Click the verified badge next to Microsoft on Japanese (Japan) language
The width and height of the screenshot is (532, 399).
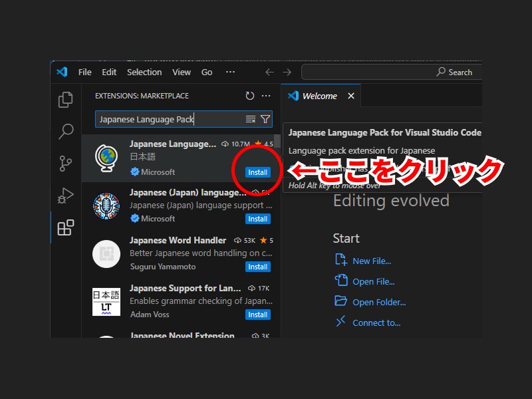click(135, 219)
